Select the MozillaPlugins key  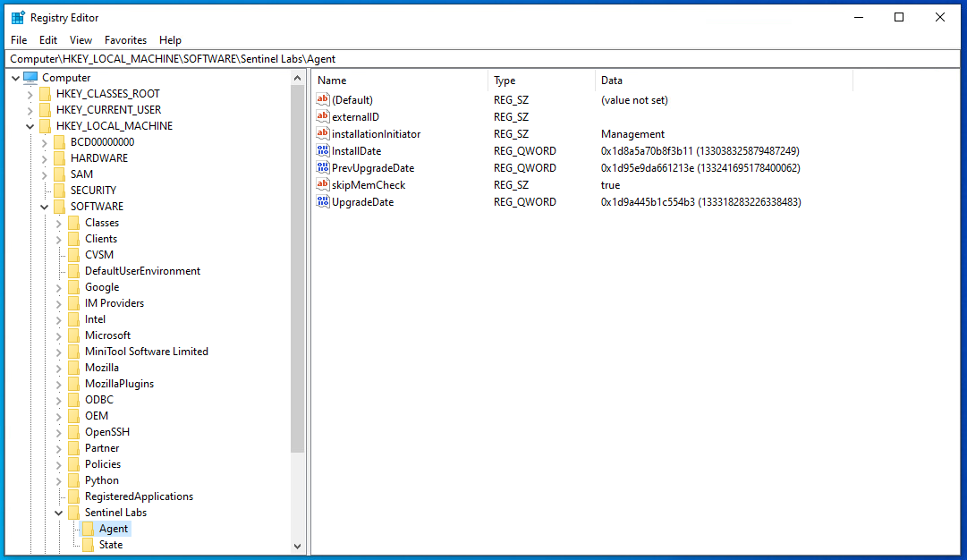119,384
